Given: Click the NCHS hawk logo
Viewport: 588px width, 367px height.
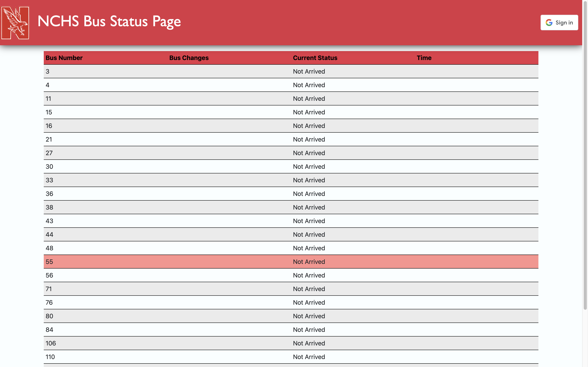Looking at the screenshot, I should 15,23.
